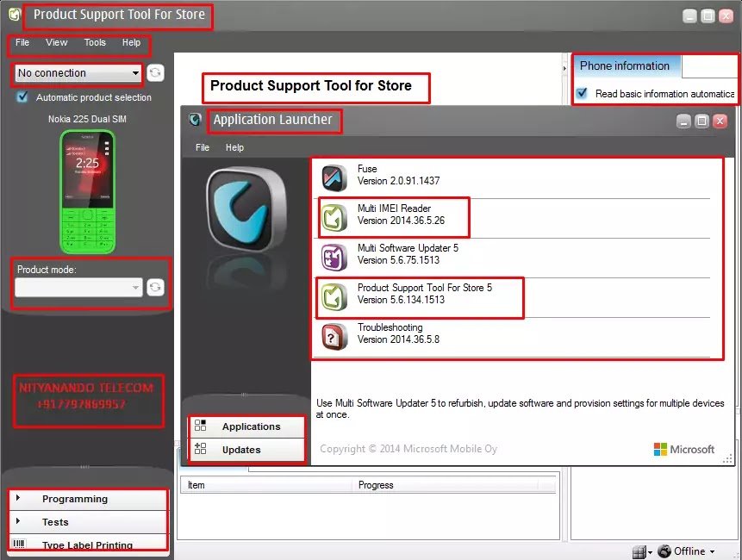The image size is (742, 560).
Task: Open Help menu in Application Launcher
Action: pyautogui.click(x=234, y=147)
